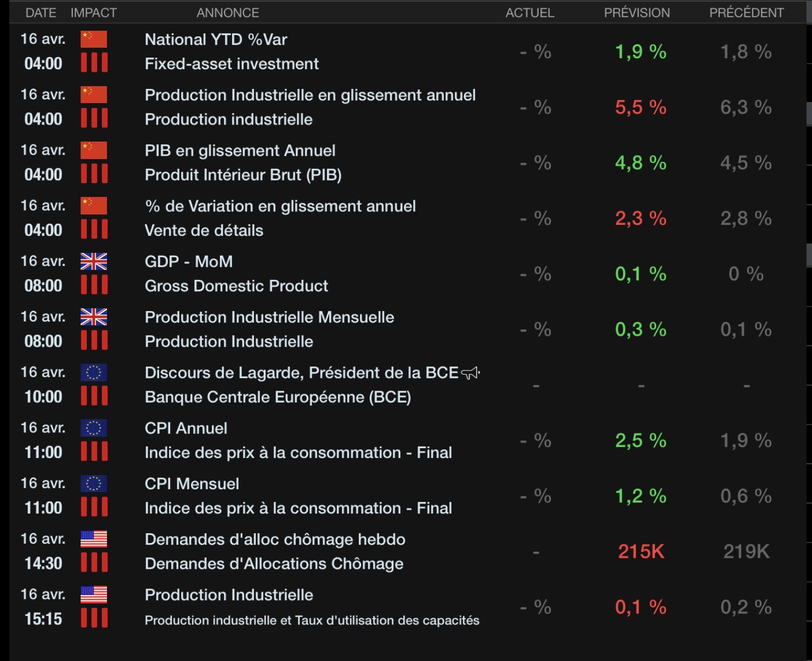Select the green 4,8 % forecast value
Screen dimensions: 812x661
pyautogui.click(x=641, y=163)
